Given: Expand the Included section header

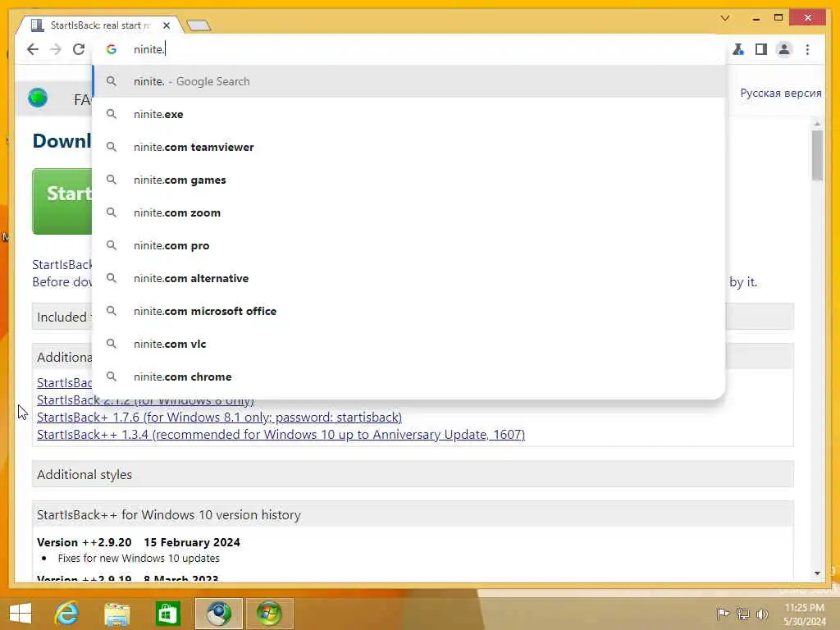Looking at the screenshot, I should coord(62,317).
